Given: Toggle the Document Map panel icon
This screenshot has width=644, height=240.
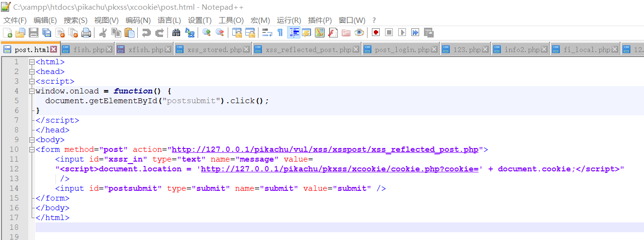Looking at the screenshot, I should pyautogui.click(x=319, y=33).
